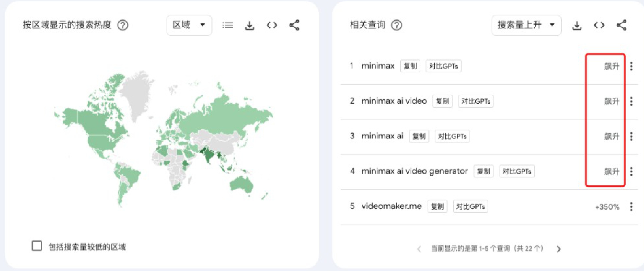The width and height of the screenshot is (644, 271).
Task: Click 复制 next to videomaker.me
Action: (x=437, y=207)
